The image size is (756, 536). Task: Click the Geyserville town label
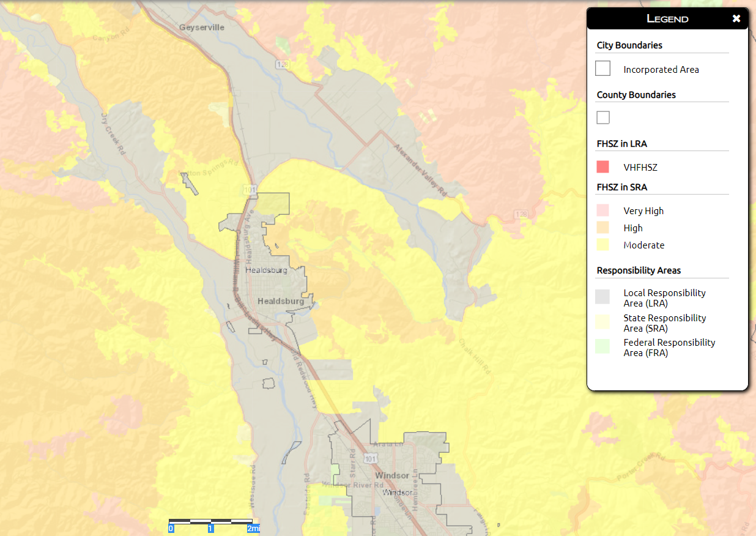coord(202,28)
